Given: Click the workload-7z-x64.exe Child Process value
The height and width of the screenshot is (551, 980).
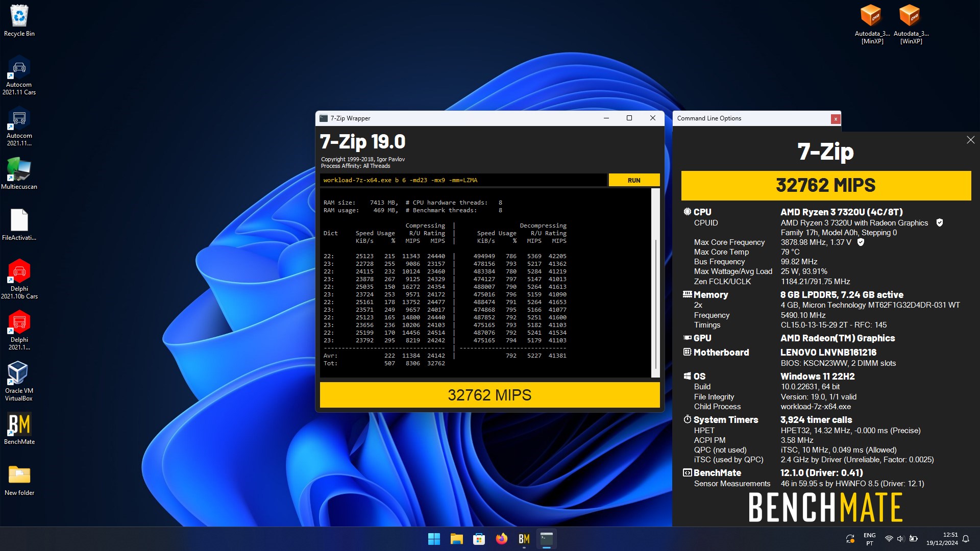Looking at the screenshot, I should [815, 406].
